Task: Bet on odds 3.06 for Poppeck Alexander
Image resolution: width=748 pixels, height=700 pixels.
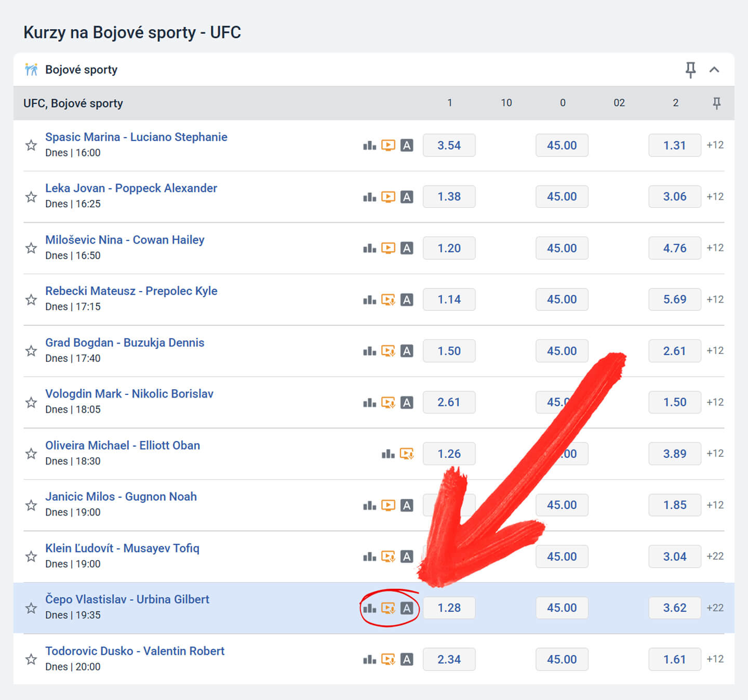Action: pos(675,196)
